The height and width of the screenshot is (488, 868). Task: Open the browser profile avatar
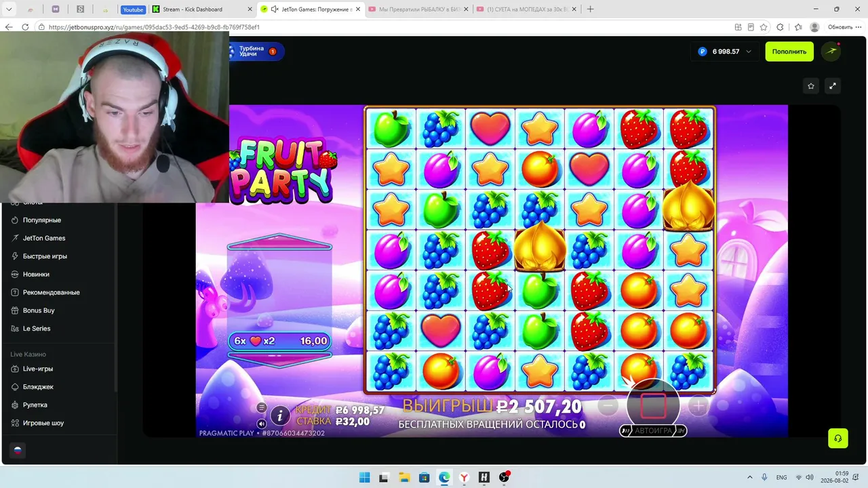pyautogui.click(x=814, y=27)
